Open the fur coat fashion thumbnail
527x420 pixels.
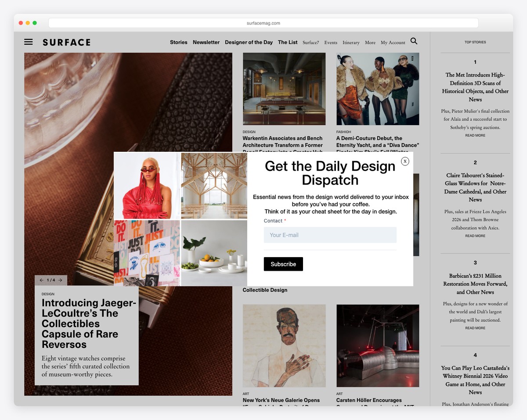[378, 89]
